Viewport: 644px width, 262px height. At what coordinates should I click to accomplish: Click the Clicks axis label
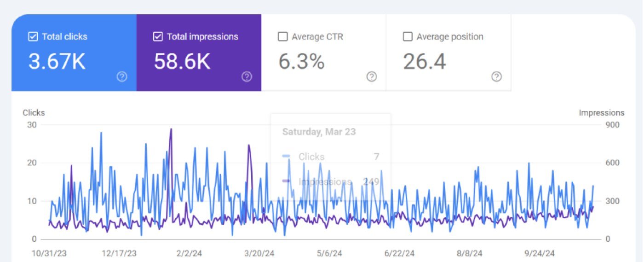34,113
